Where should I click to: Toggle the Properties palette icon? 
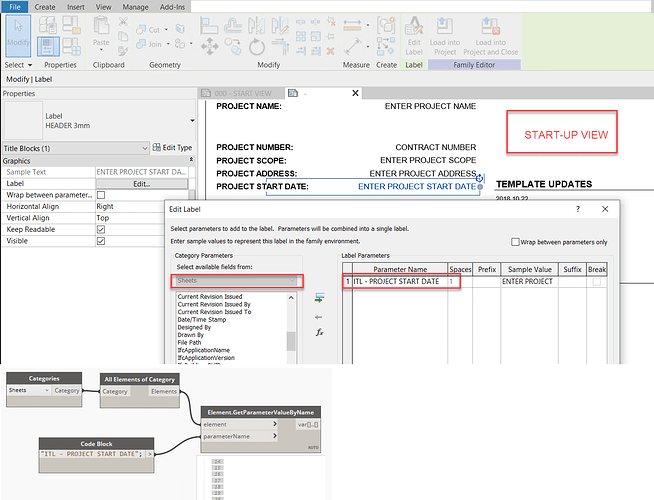point(48,46)
